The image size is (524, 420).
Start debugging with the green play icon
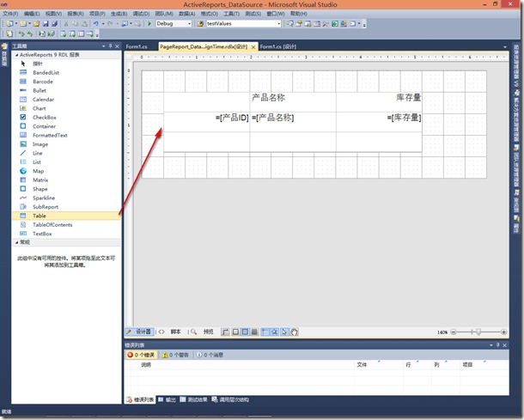pos(149,24)
